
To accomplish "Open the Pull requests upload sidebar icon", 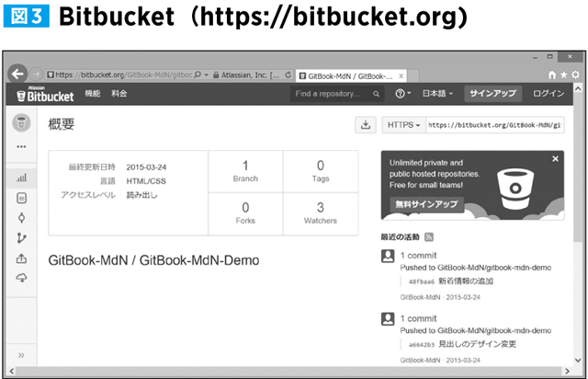I will click(x=21, y=258).
